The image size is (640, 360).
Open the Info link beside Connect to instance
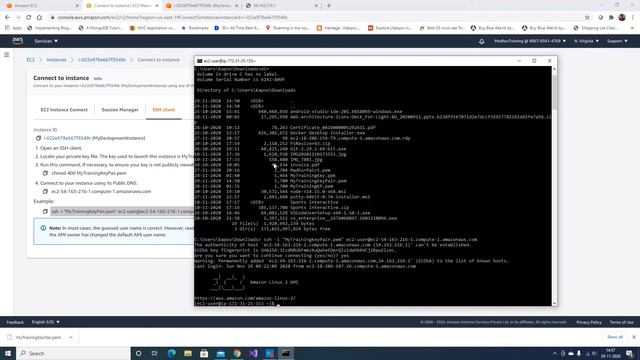(x=98, y=78)
